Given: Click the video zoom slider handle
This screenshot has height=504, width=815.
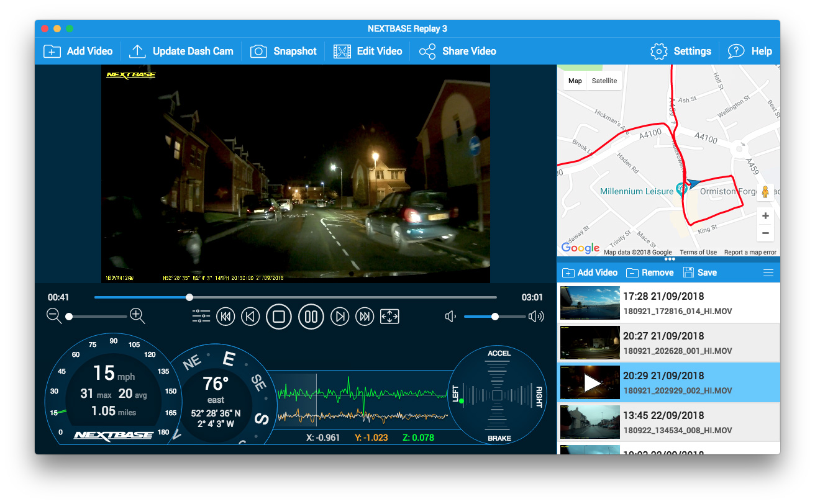Looking at the screenshot, I should [69, 317].
